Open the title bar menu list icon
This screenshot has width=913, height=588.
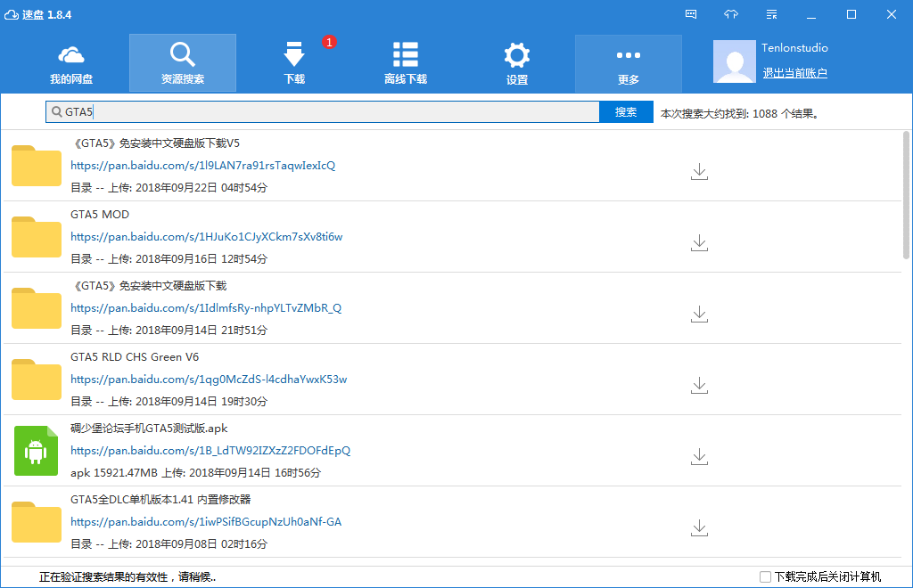pyautogui.click(x=771, y=14)
